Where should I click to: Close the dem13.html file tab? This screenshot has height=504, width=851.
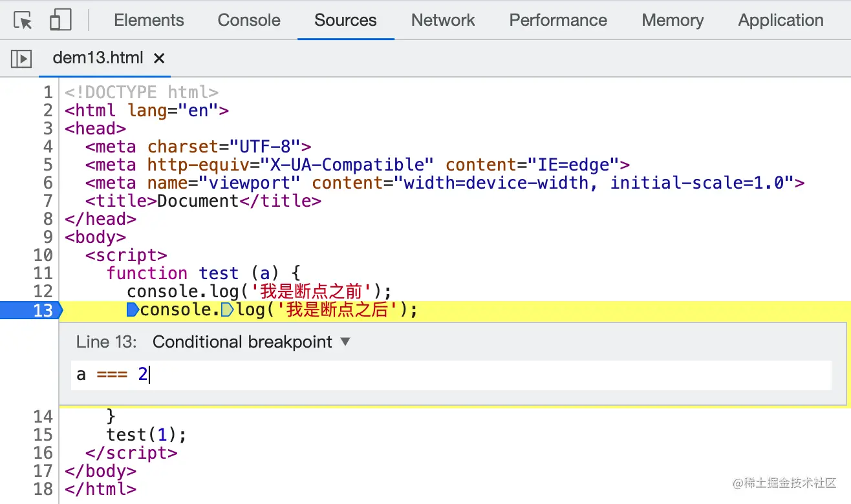point(159,58)
